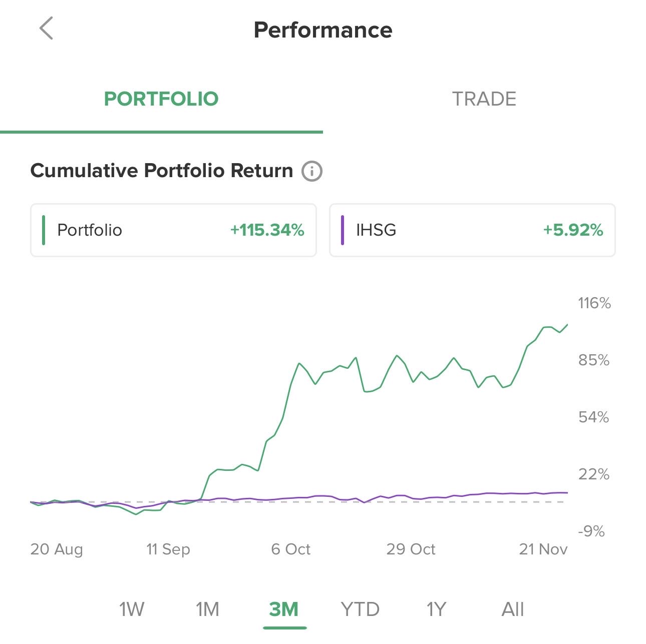This screenshot has height=644, width=646.
Task: Choose the 1M time range
Action: 207,609
